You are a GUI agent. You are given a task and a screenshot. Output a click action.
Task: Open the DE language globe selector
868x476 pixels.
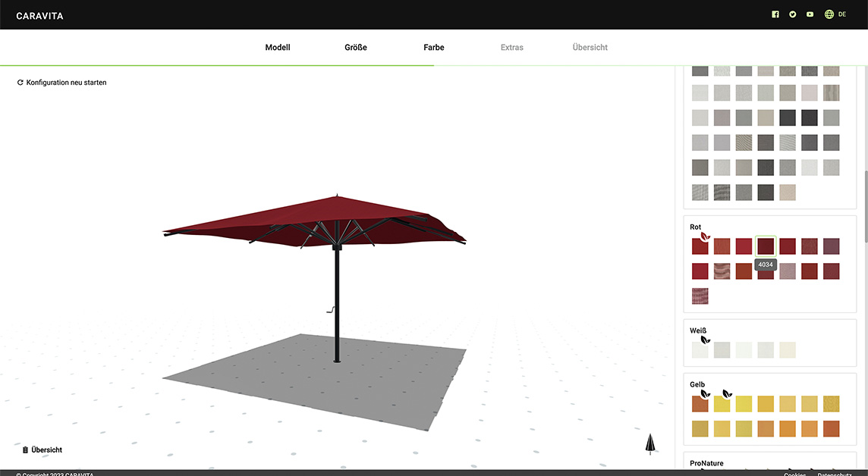click(x=835, y=14)
